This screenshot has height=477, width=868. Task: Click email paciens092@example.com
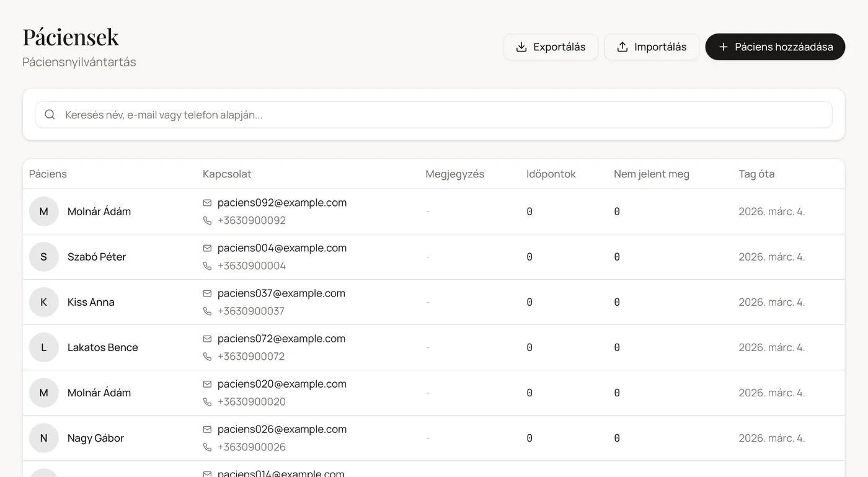282,203
